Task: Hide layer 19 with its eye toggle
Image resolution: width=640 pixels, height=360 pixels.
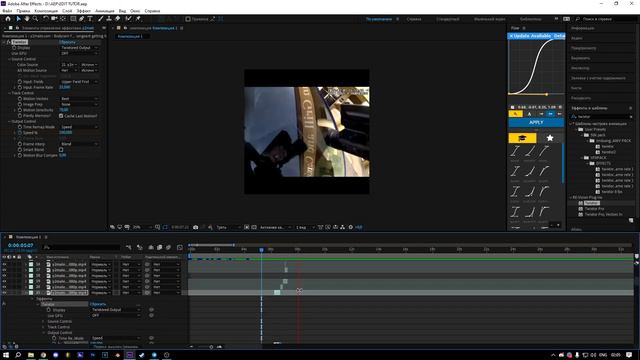Action: click(4, 282)
